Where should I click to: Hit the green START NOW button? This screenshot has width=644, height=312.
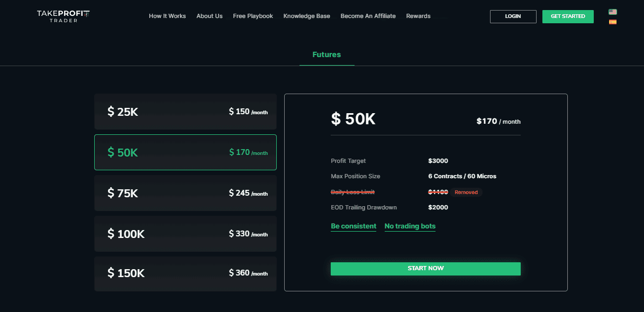click(x=425, y=269)
